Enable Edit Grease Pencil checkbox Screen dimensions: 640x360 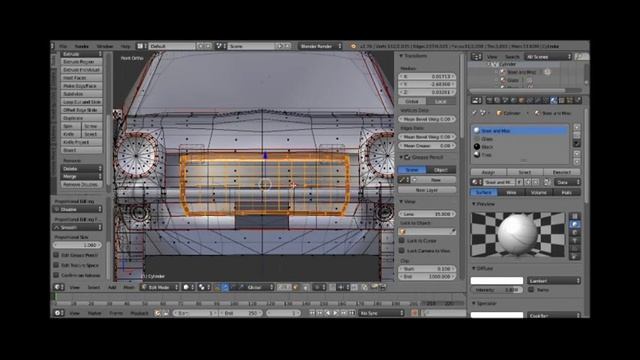[56, 255]
